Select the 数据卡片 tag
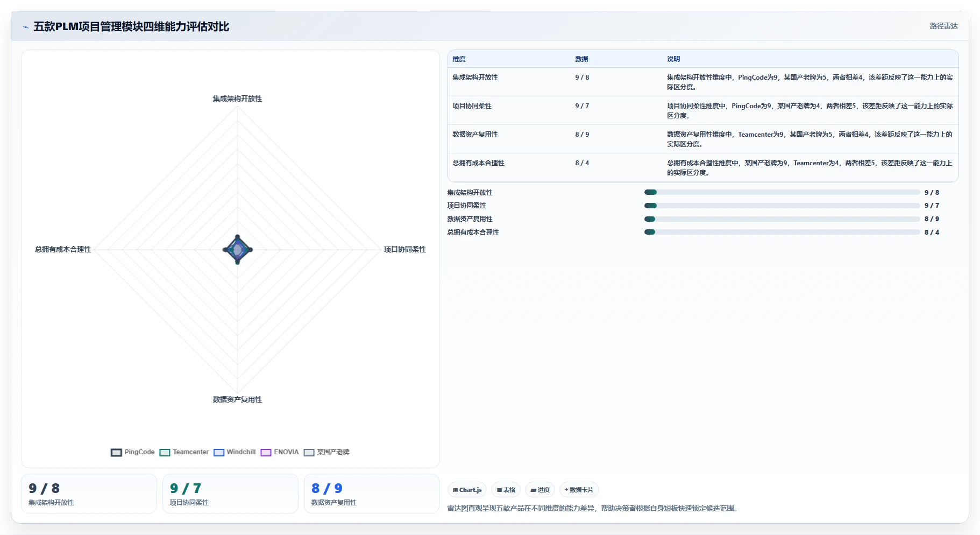 pyautogui.click(x=579, y=490)
